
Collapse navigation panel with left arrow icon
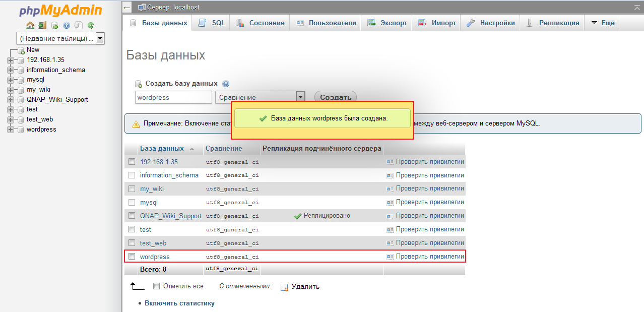click(127, 7)
